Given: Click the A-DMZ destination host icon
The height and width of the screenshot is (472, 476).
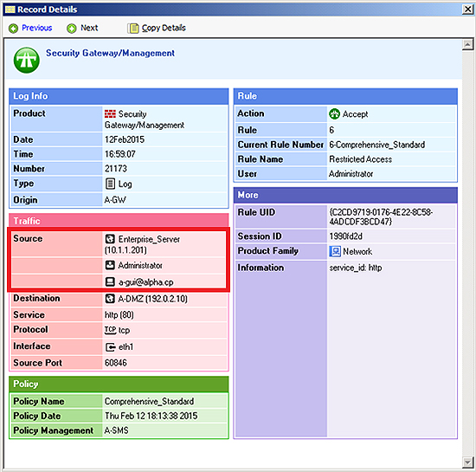Looking at the screenshot, I should pos(110,299).
